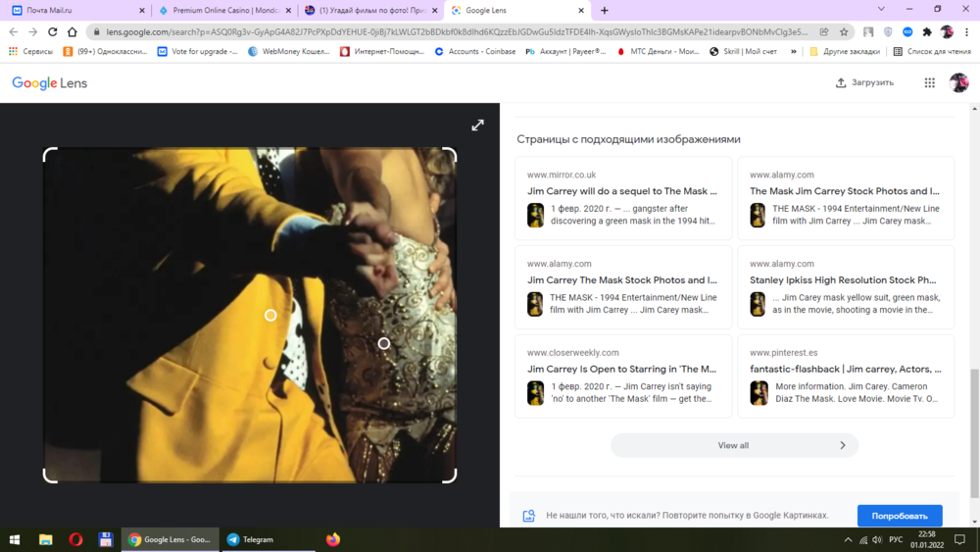Reload the current page

[x=53, y=32]
